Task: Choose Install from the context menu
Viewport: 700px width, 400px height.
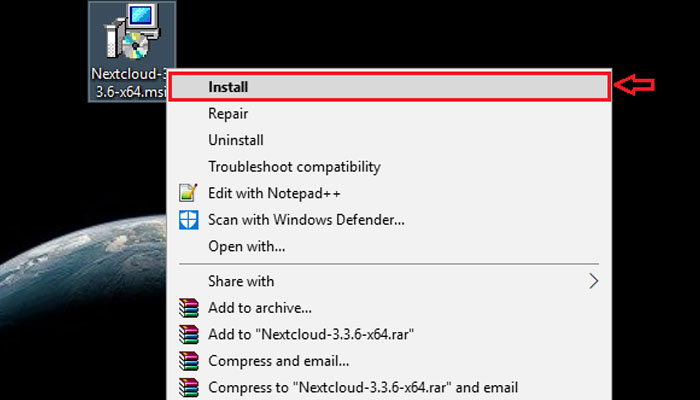Action: coord(390,87)
